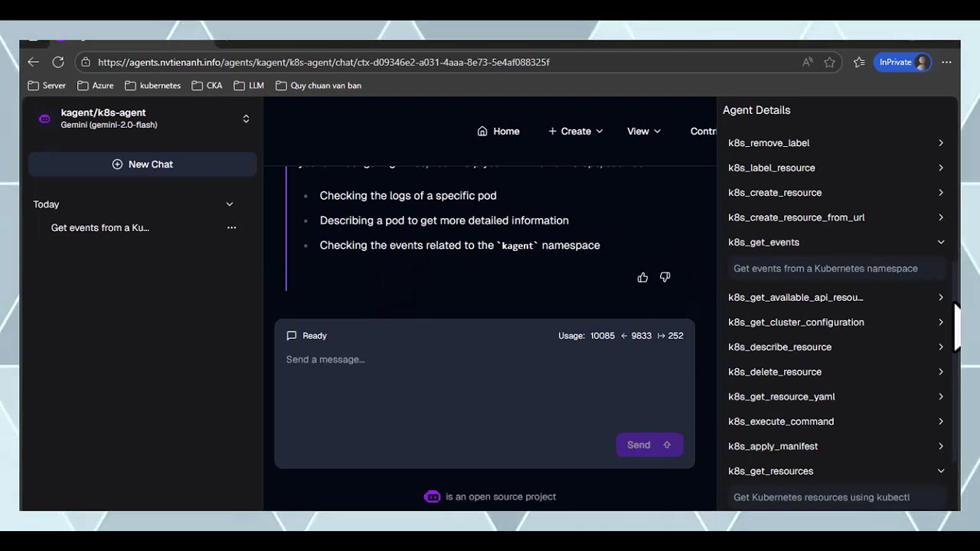Open options ellipsis for Get events chat
The height and width of the screenshot is (551, 980).
tap(231, 227)
